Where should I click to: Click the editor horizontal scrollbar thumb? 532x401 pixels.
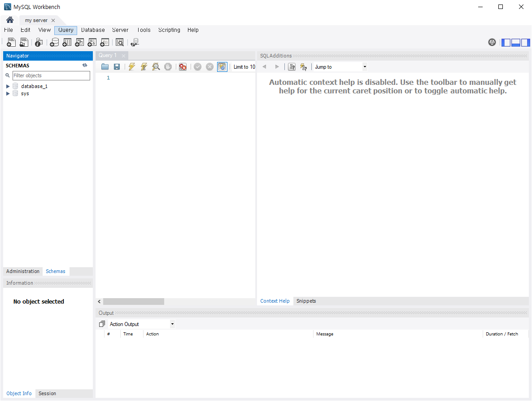[134, 301]
